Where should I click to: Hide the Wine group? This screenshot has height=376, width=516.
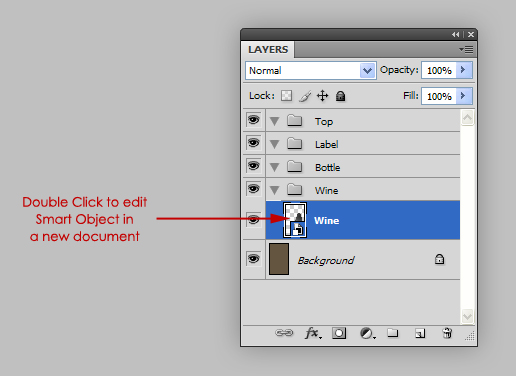click(254, 189)
